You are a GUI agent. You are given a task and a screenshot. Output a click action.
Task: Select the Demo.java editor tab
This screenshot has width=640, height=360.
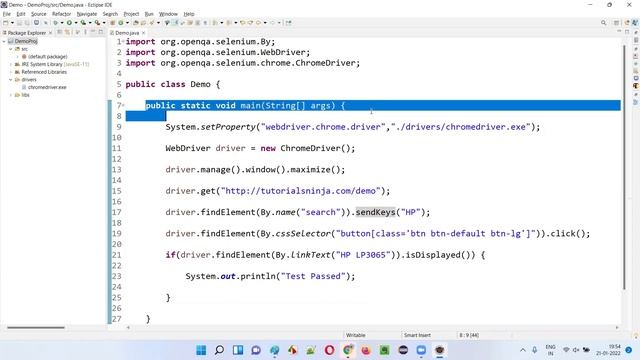(127, 33)
